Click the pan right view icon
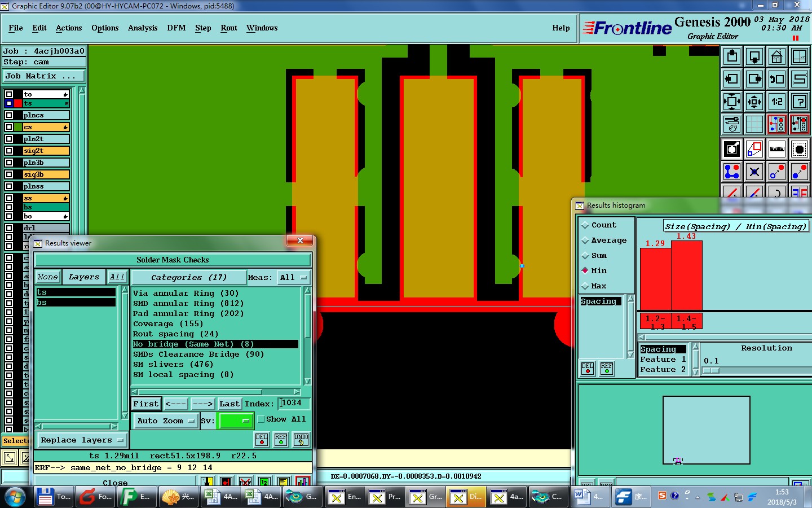812x508 pixels. [754, 79]
